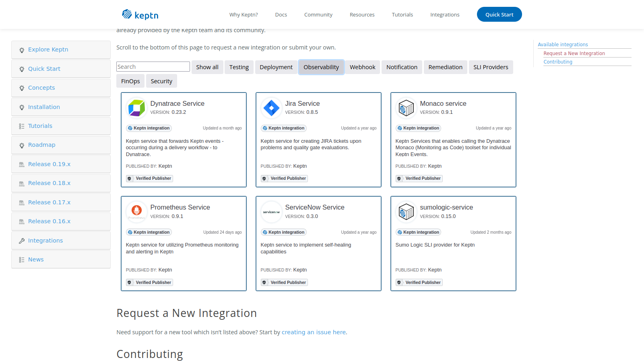Image resolution: width=644 pixels, height=362 pixels.
Task: Click the shield icon on Dynatrace Verified Publisher badge
Action: point(129,179)
